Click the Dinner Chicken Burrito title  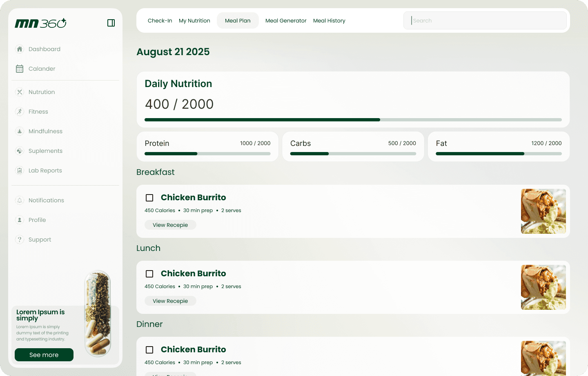(x=193, y=349)
